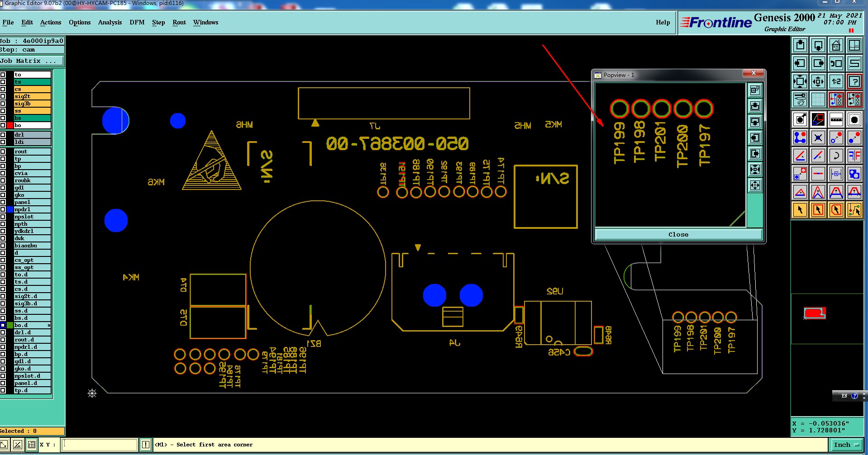Click the red board overview thumbnail
Viewport: 868px width, 455px height.
815,313
